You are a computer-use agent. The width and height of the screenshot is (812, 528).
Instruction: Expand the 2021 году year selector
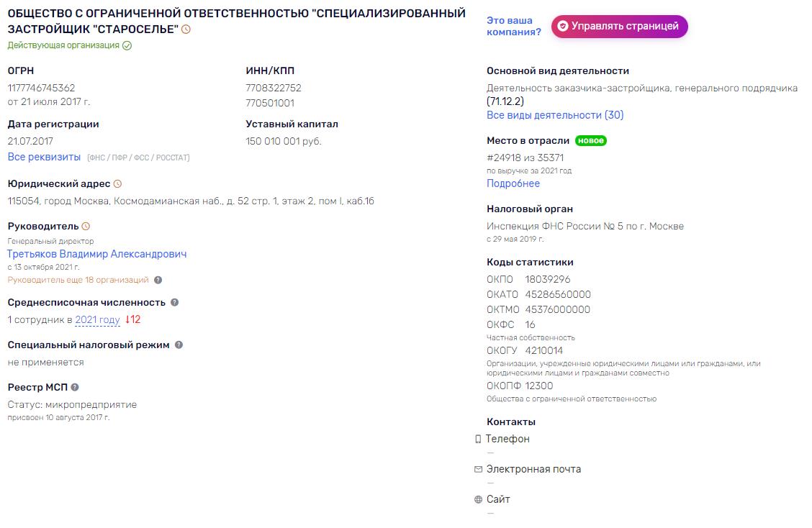[97, 320]
